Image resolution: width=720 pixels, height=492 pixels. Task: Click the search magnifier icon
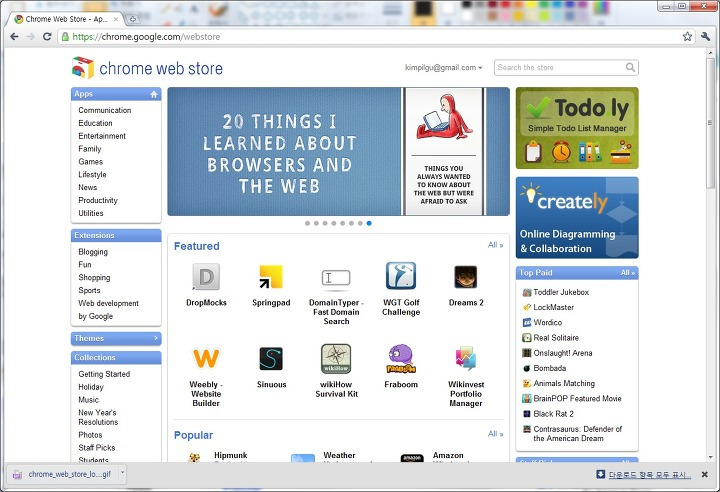pos(630,68)
